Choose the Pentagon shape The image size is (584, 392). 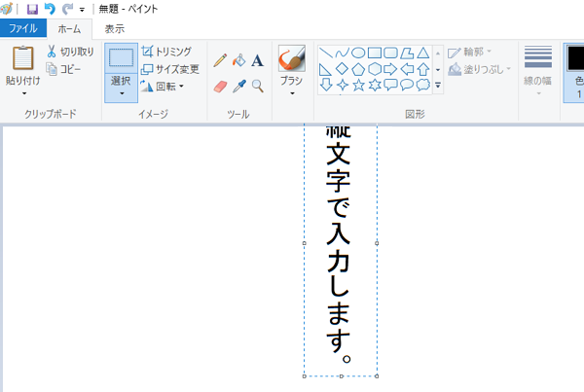click(x=358, y=69)
